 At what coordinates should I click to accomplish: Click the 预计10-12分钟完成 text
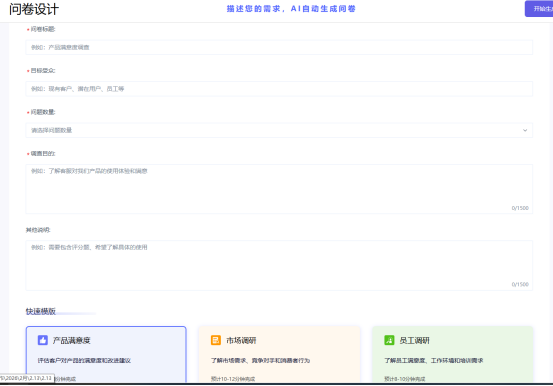(233, 379)
